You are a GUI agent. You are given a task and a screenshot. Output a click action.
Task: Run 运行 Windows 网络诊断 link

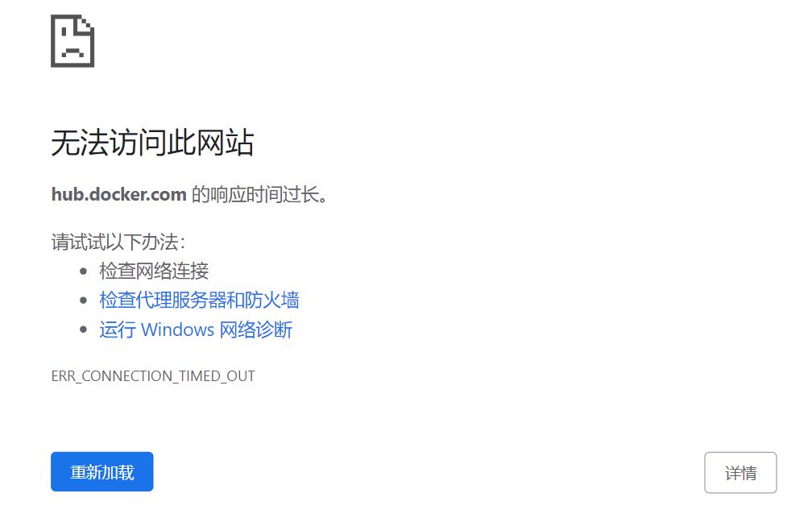[196, 330]
